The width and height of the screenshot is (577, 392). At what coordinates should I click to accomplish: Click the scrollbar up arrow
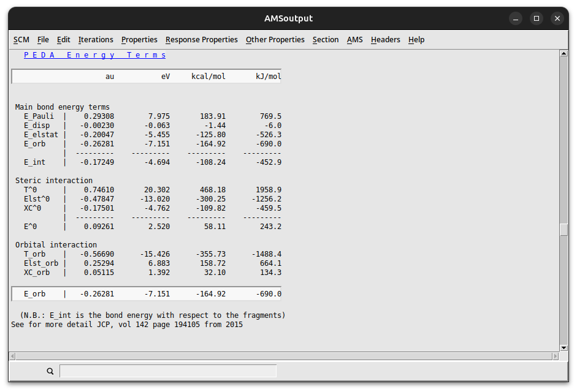pyautogui.click(x=564, y=53)
